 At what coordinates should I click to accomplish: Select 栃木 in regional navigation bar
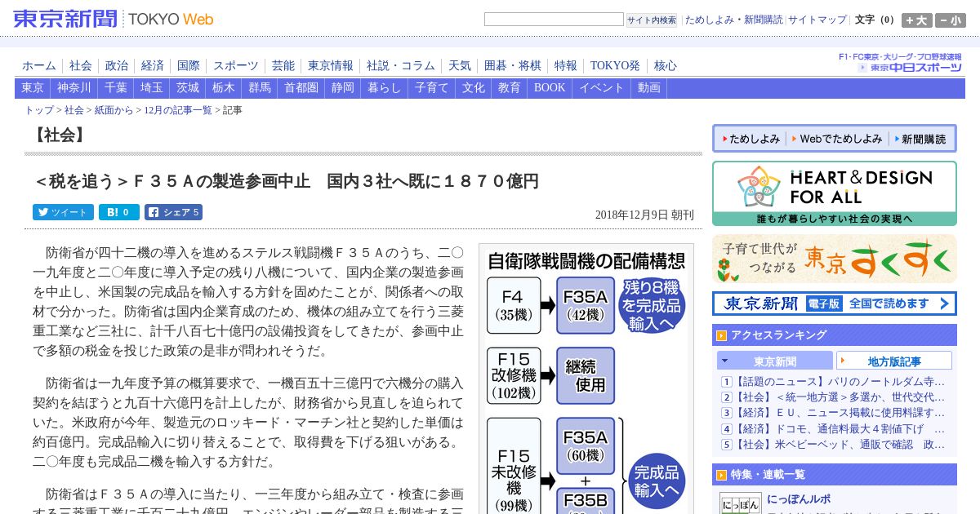(224, 88)
